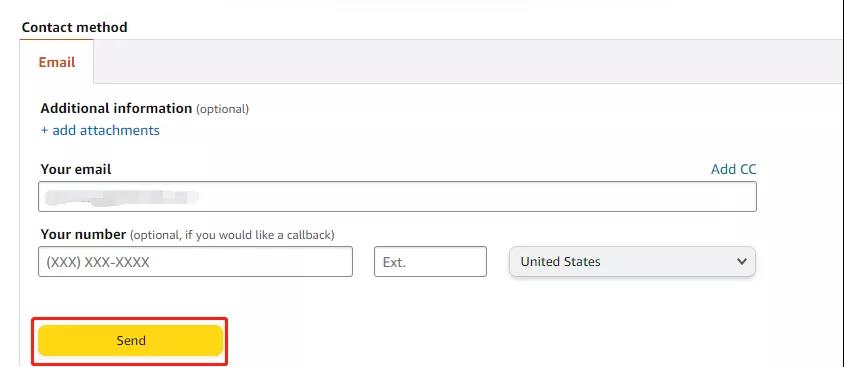844x367 pixels.
Task: Click the Your email field label
Action: click(76, 169)
